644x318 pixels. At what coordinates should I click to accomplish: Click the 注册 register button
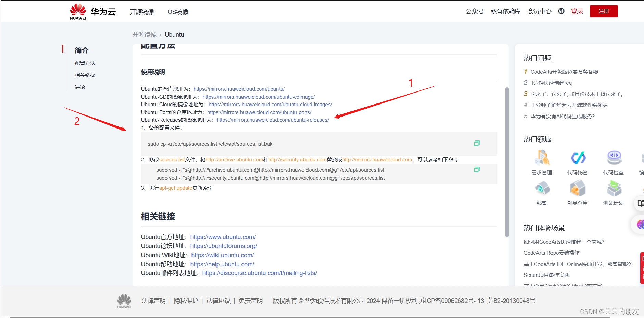point(604,11)
